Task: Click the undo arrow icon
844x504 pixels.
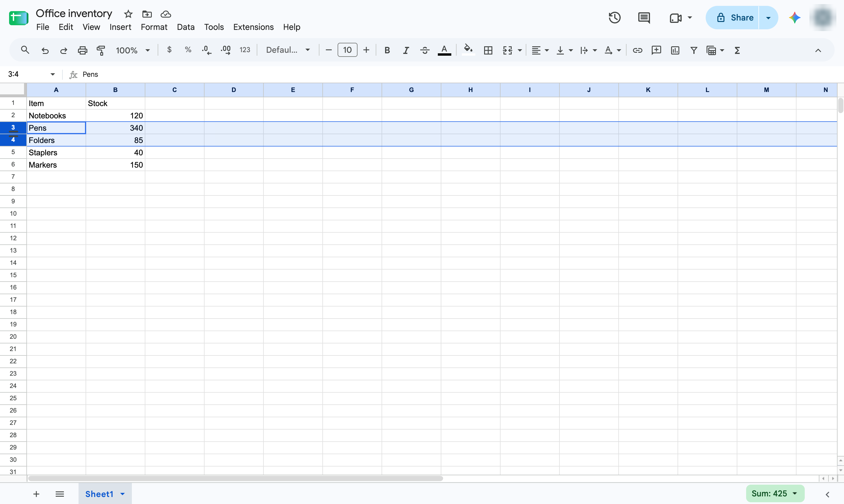Action: (x=45, y=50)
